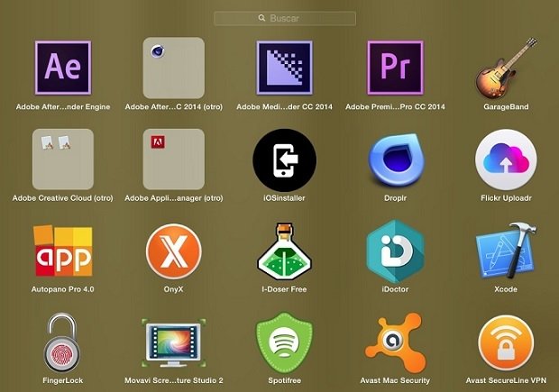The width and height of the screenshot is (559, 392).
Task: Launch Adobe Media Encoder CC 2014
Action: (285, 68)
